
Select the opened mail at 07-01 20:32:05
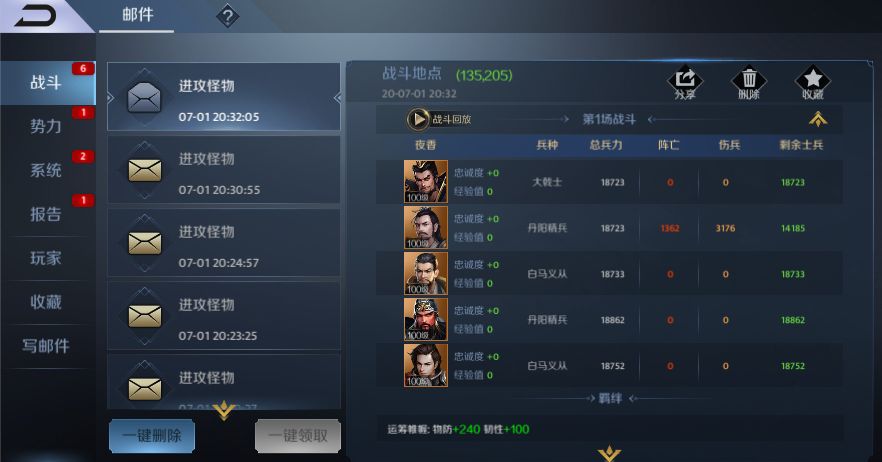coord(223,97)
